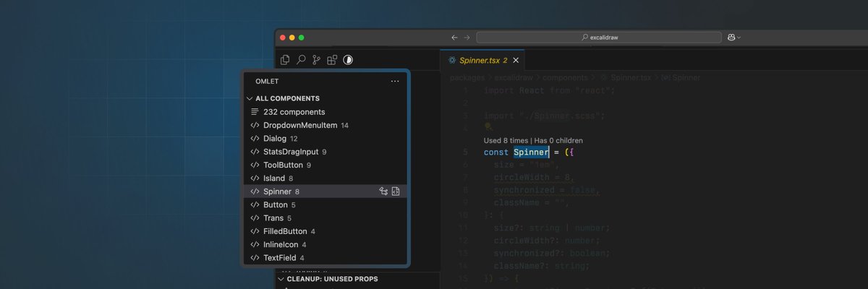Select the Dialog component row

(325, 139)
